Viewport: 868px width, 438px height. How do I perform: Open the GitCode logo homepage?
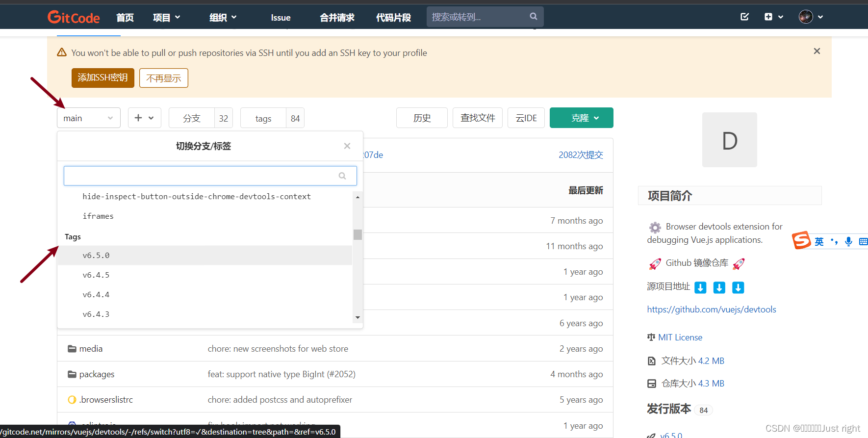click(x=74, y=18)
